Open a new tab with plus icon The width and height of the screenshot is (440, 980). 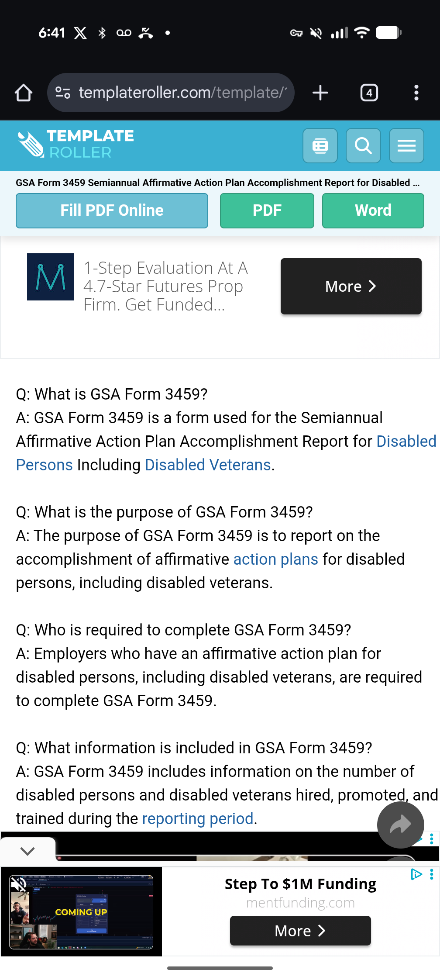(x=320, y=93)
